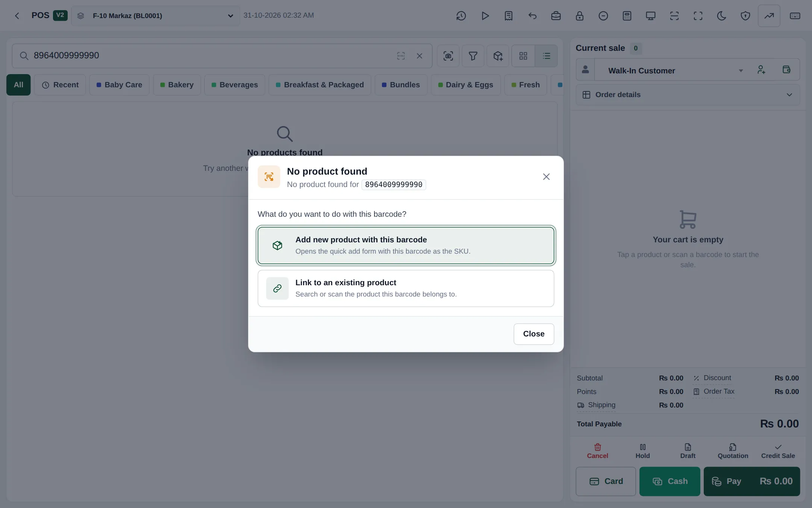
Task: Select the All category tab
Action: (18, 85)
